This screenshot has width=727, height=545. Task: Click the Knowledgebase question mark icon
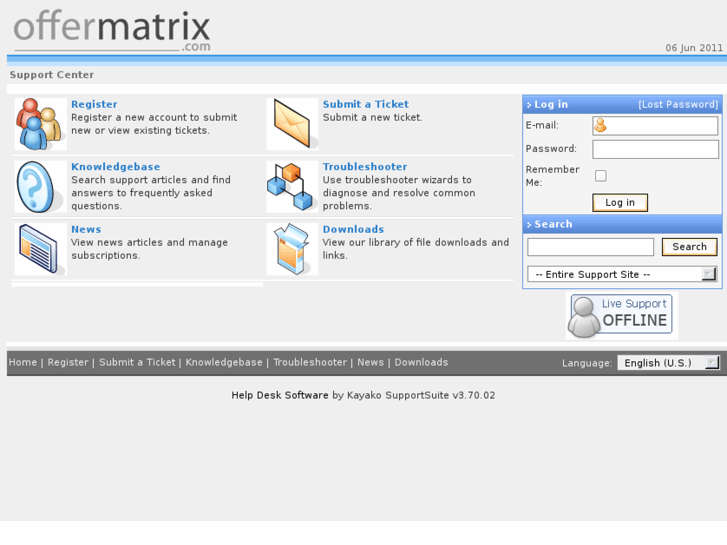pos(40,186)
